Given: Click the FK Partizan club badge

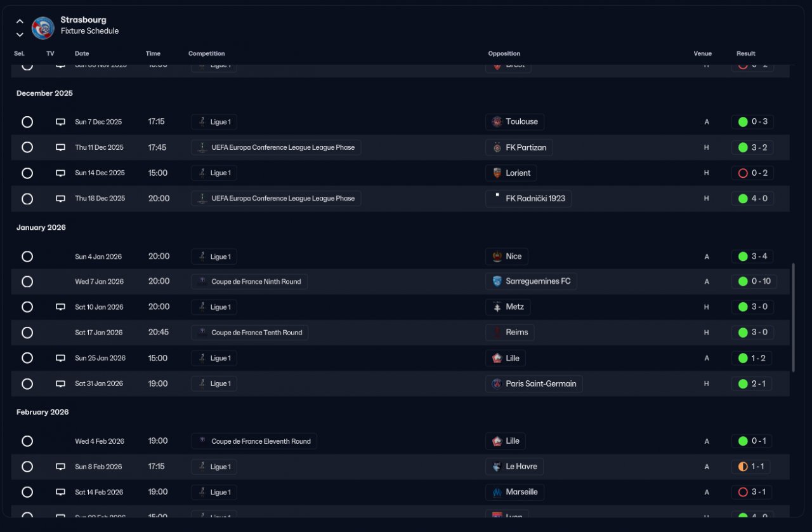Looking at the screenshot, I should tap(497, 147).
